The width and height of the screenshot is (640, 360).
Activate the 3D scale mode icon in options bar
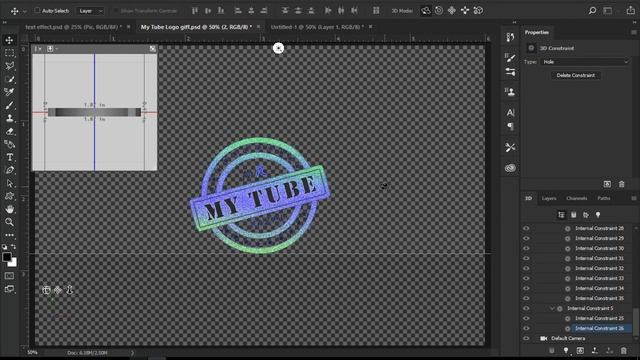(478, 11)
